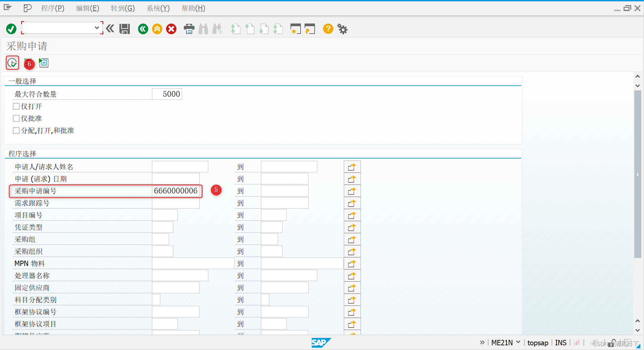Open the Help question mark icon

pyautogui.click(x=328, y=29)
